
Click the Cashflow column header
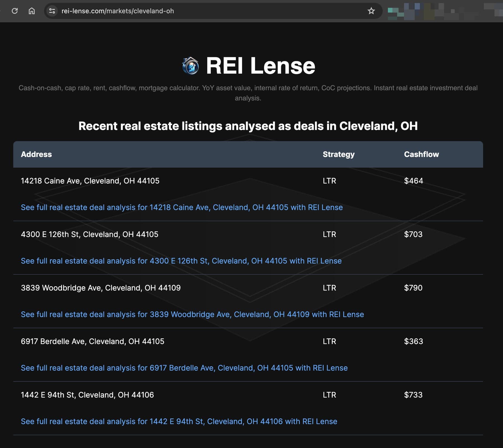click(x=421, y=154)
